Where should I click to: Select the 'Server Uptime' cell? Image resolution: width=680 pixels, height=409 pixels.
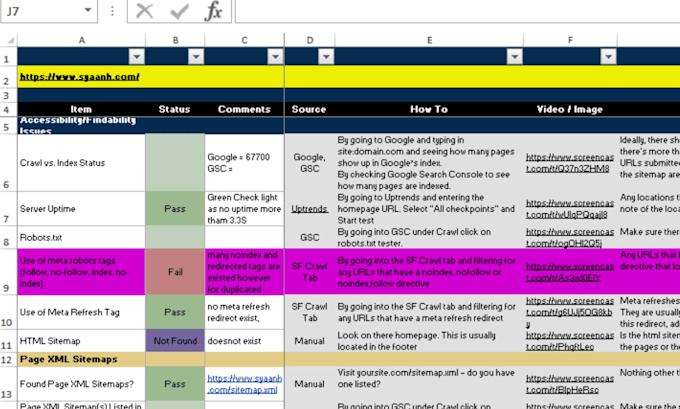tap(82, 209)
